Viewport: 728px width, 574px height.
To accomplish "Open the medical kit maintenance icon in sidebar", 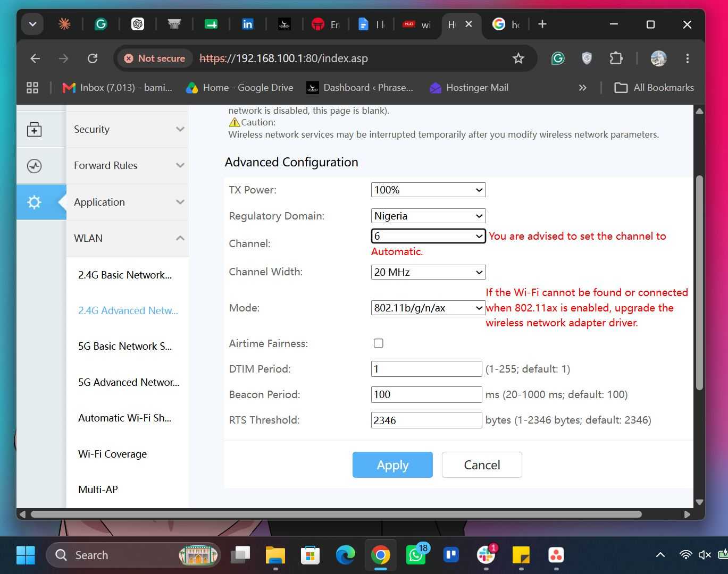I will tap(34, 129).
